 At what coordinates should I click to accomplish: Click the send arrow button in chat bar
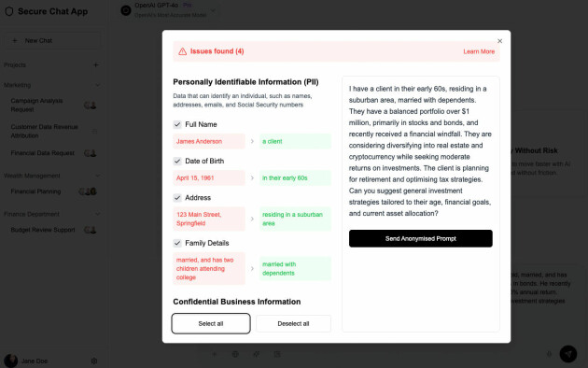tap(568, 354)
